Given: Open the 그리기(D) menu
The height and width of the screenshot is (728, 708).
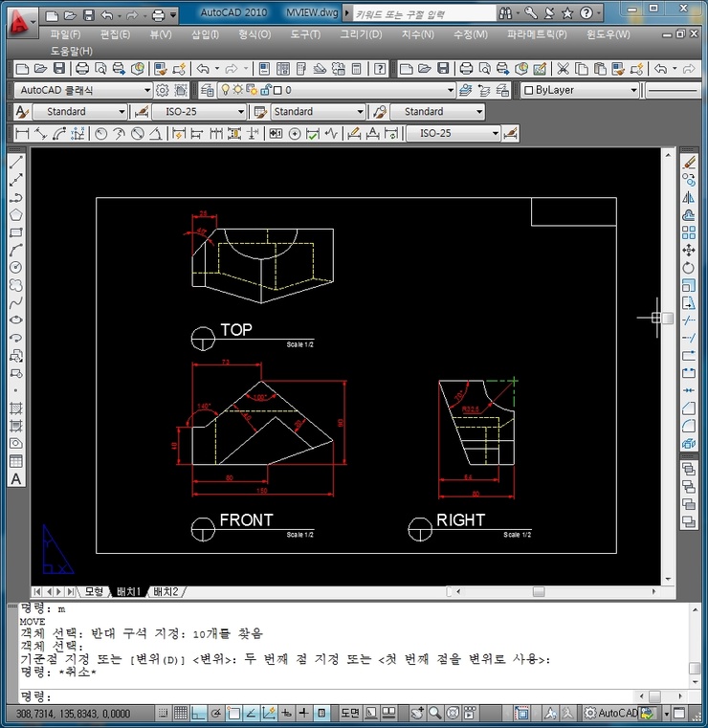Looking at the screenshot, I should [361, 33].
